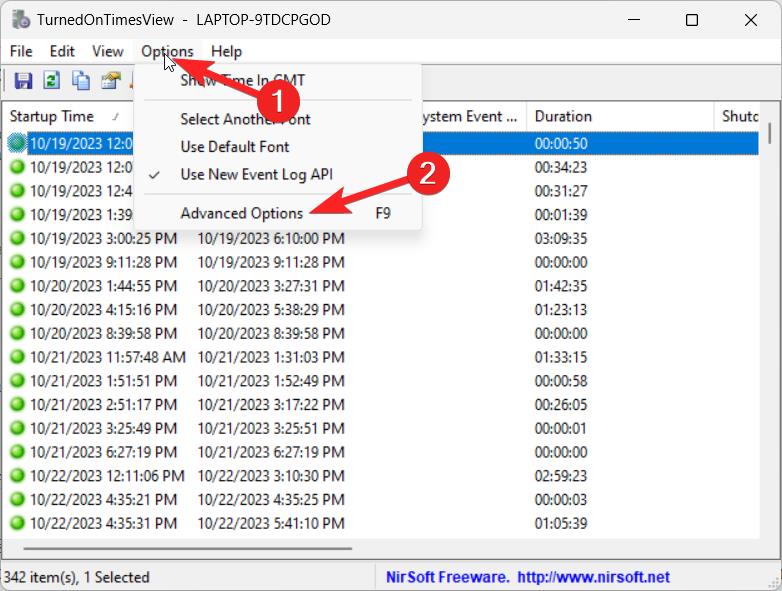Viewport: 782px width, 591px height.
Task: Click the green Refresh toolbar icon
Action: pyautogui.click(x=51, y=80)
